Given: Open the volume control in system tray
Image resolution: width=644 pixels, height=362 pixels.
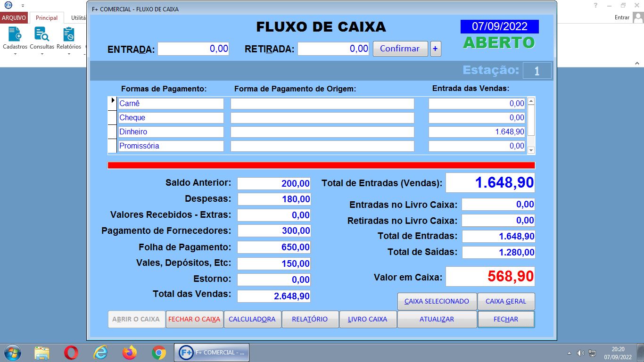Looking at the screenshot, I should pyautogui.click(x=581, y=352).
